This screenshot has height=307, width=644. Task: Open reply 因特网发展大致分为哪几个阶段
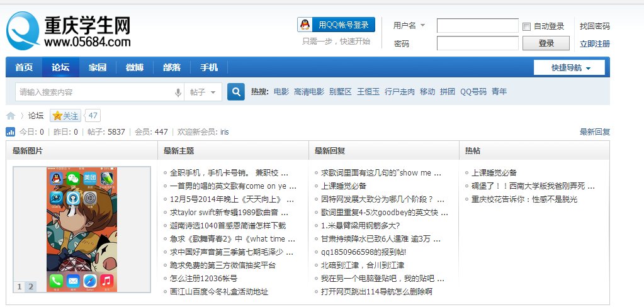(382, 199)
